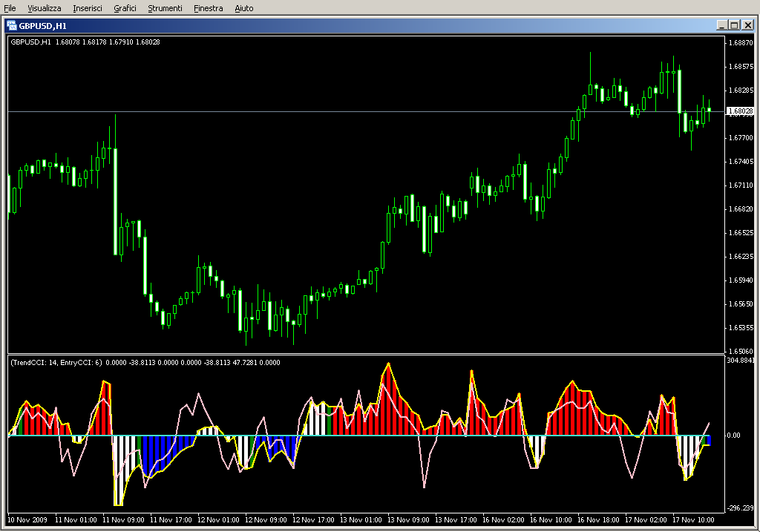The height and width of the screenshot is (532, 760).
Task: Click time label 13 Nov 09:00
Action: click(408, 520)
